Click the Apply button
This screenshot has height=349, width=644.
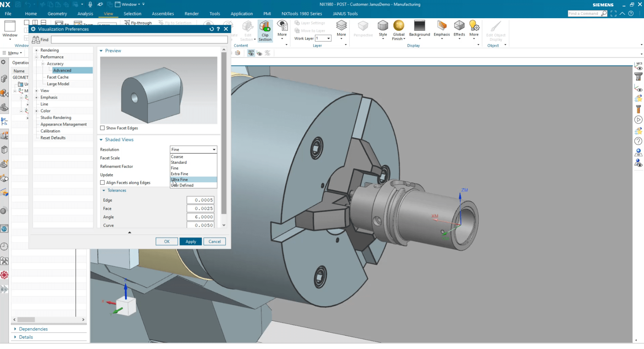click(191, 242)
